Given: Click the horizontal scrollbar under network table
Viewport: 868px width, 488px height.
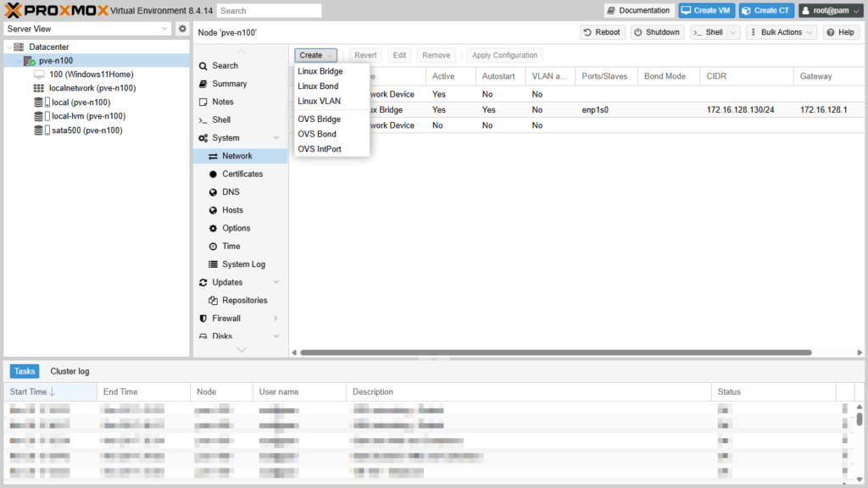Looking at the screenshot, I should point(555,352).
